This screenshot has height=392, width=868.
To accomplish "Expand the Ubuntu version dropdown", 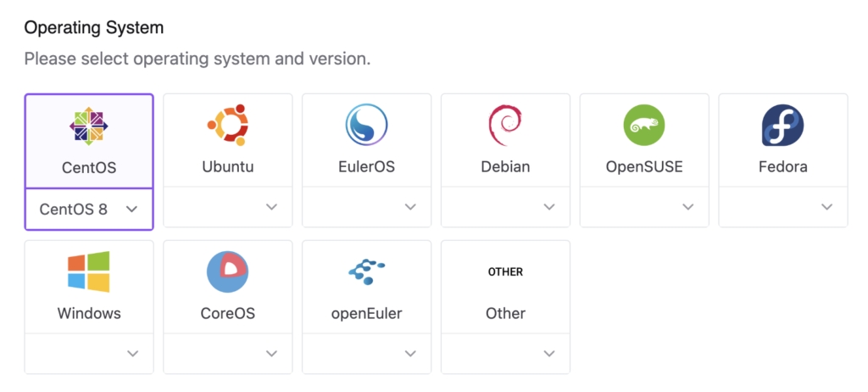I will [227, 207].
